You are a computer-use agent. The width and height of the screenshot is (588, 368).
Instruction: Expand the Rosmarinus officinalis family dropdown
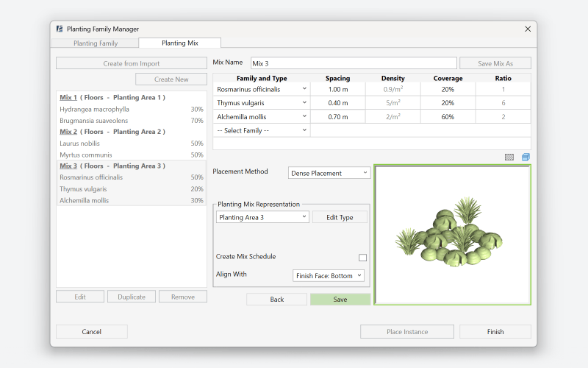304,89
